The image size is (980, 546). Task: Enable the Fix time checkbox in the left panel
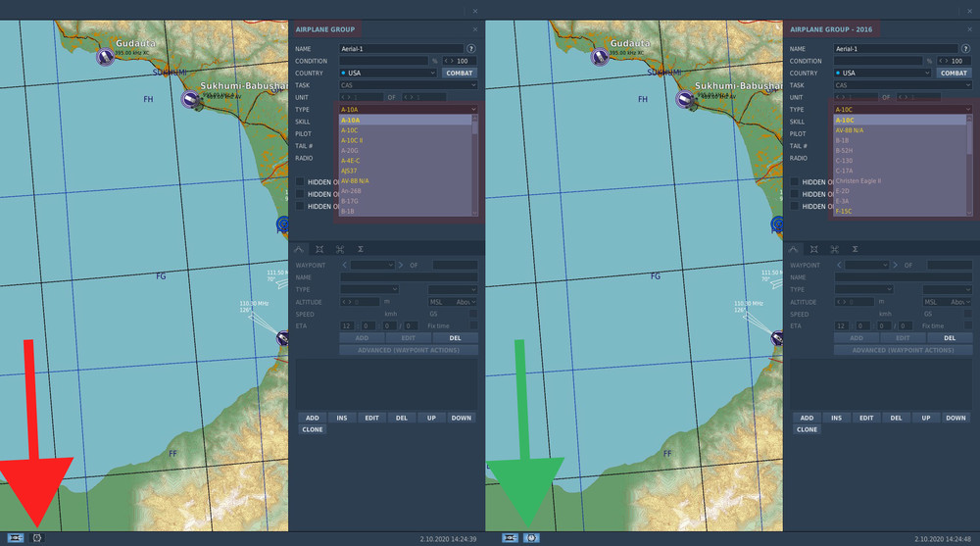pos(474,325)
